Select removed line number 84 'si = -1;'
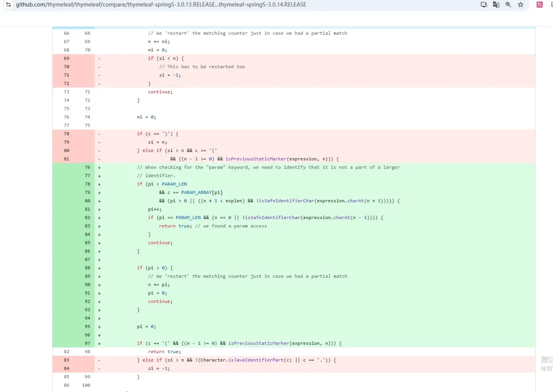Viewport: 553px width, 392px height. 66,368
